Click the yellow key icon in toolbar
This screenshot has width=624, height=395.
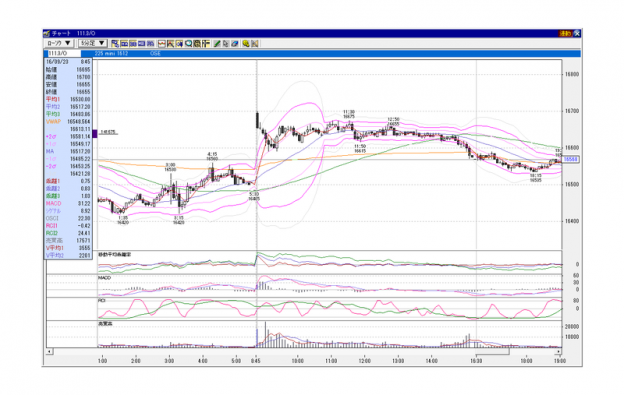point(246,43)
